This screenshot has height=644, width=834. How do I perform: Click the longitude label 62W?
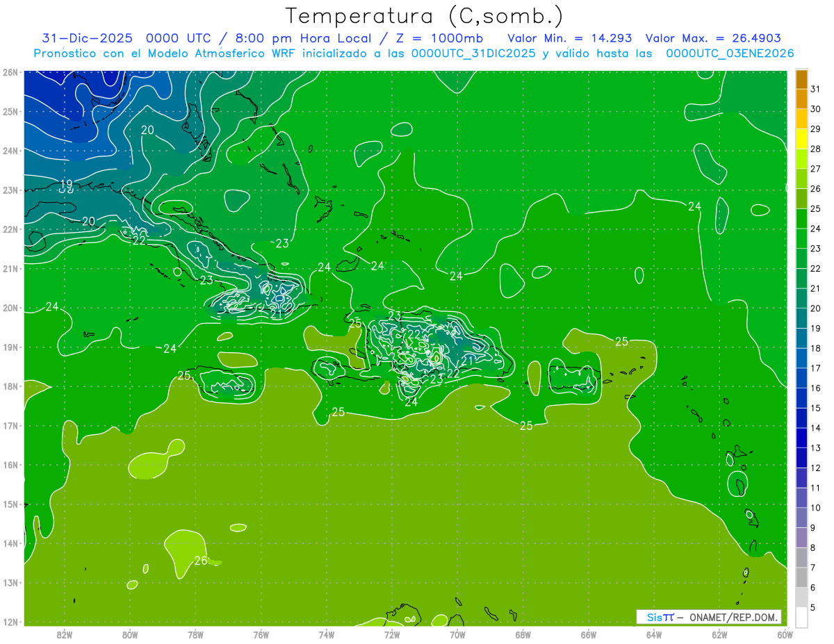coord(719,634)
